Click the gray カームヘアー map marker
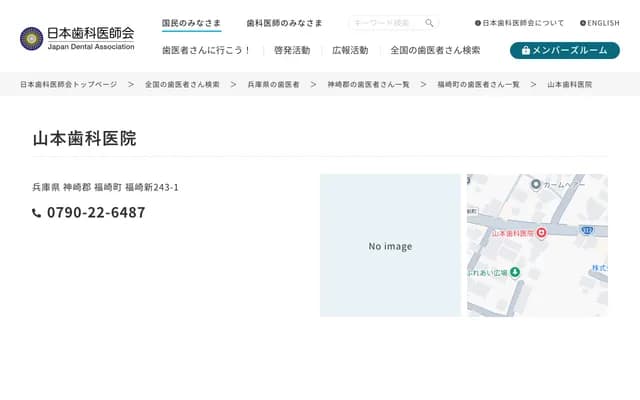 pos(536,184)
